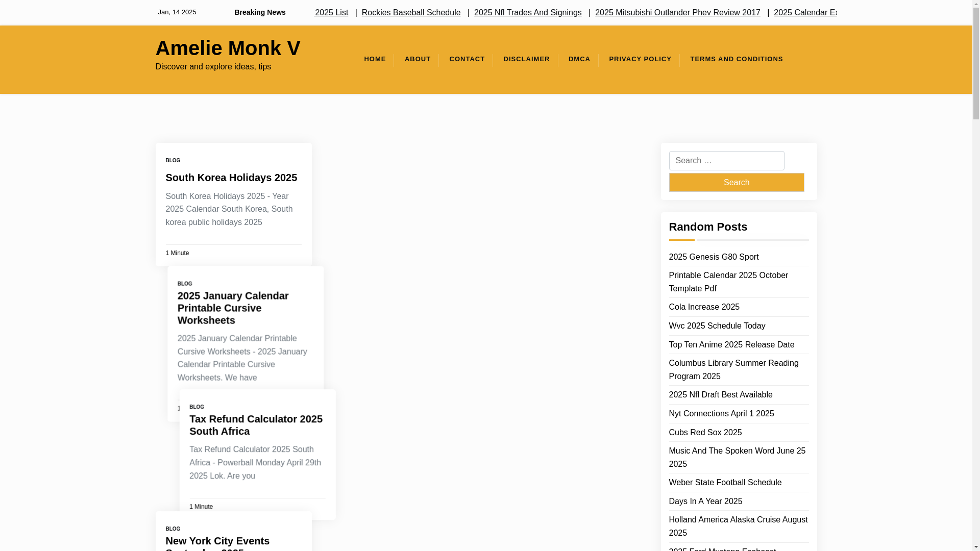Open Cubs Red Sox 2025 link
Image resolution: width=980 pixels, height=551 pixels.
coord(705,432)
